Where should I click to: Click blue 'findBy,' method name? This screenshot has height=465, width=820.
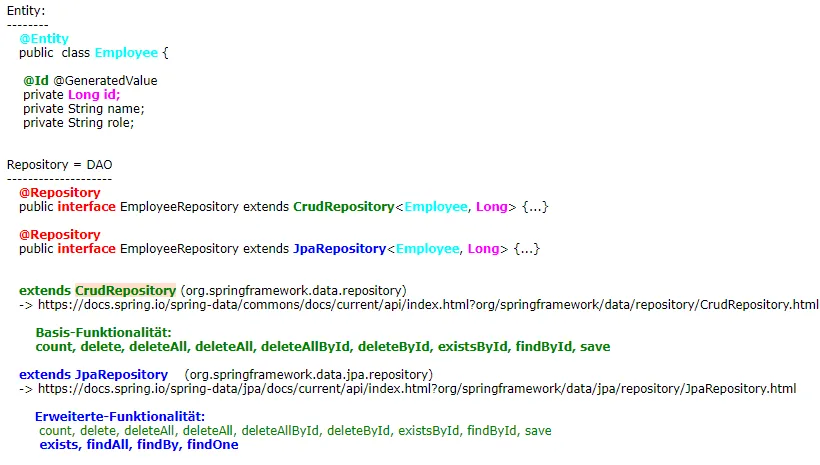[x=158, y=445]
